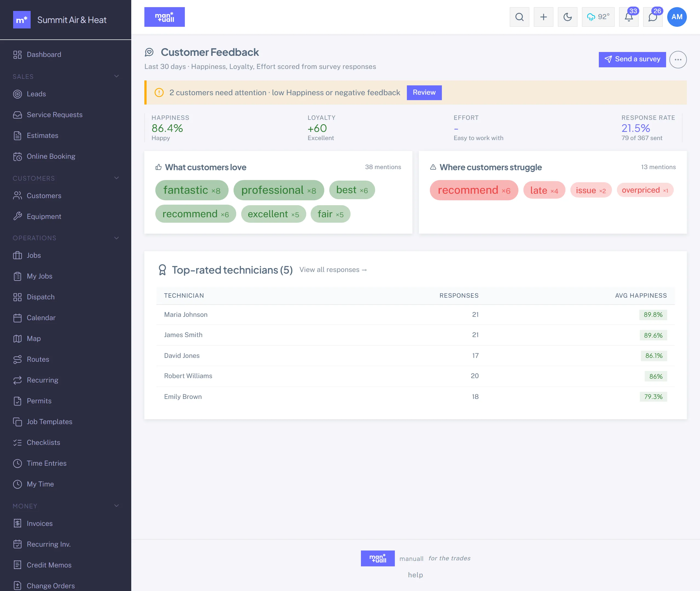Viewport: 700px width, 591px height.
Task: Click the David Jones technician row
Action: click(415, 356)
